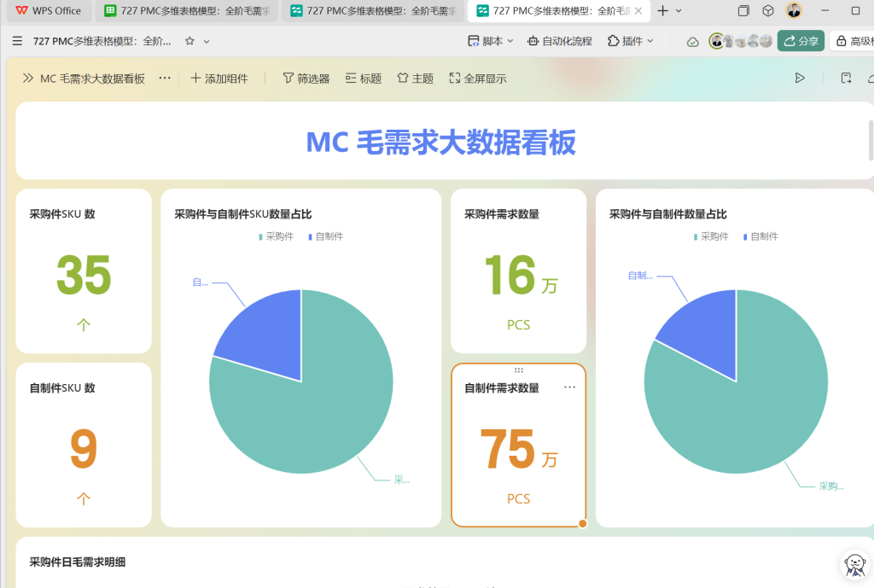Select 采购件日毛需求明细 section heading
The width and height of the screenshot is (874, 588).
pos(78,562)
